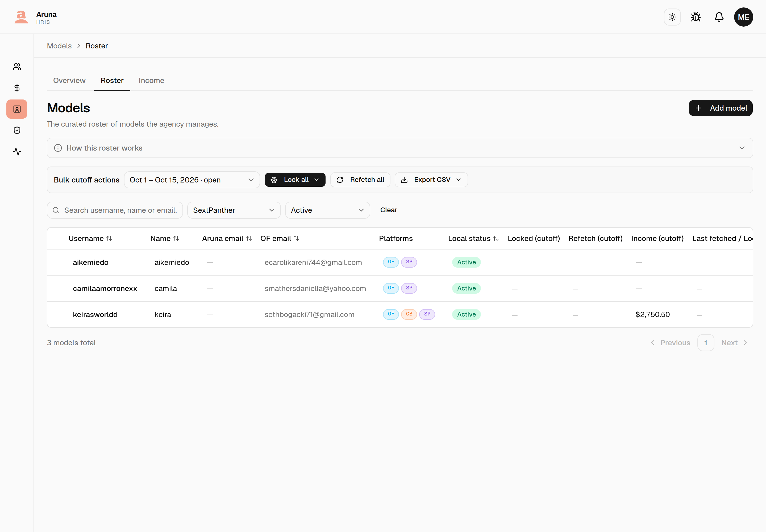Open the activity pulse sidebar icon

point(17,152)
